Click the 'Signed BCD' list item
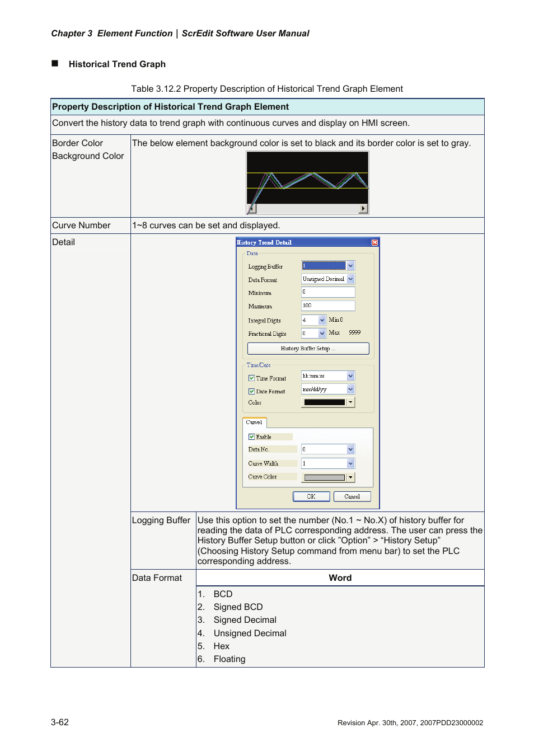Screen dimensions: 534x756 click(x=238, y=607)
